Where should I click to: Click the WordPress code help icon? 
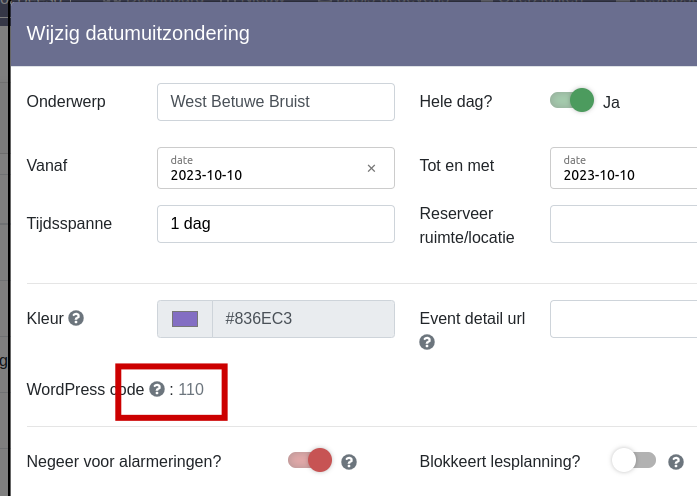pos(157,389)
